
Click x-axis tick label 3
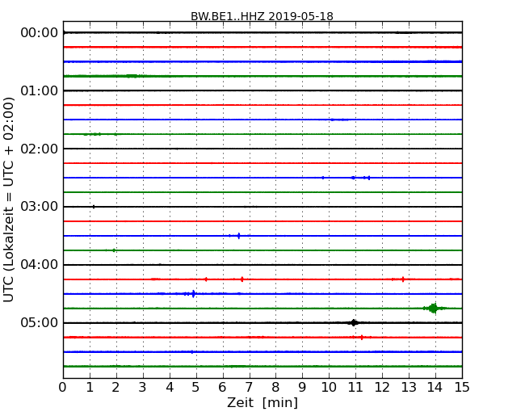click(x=143, y=388)
